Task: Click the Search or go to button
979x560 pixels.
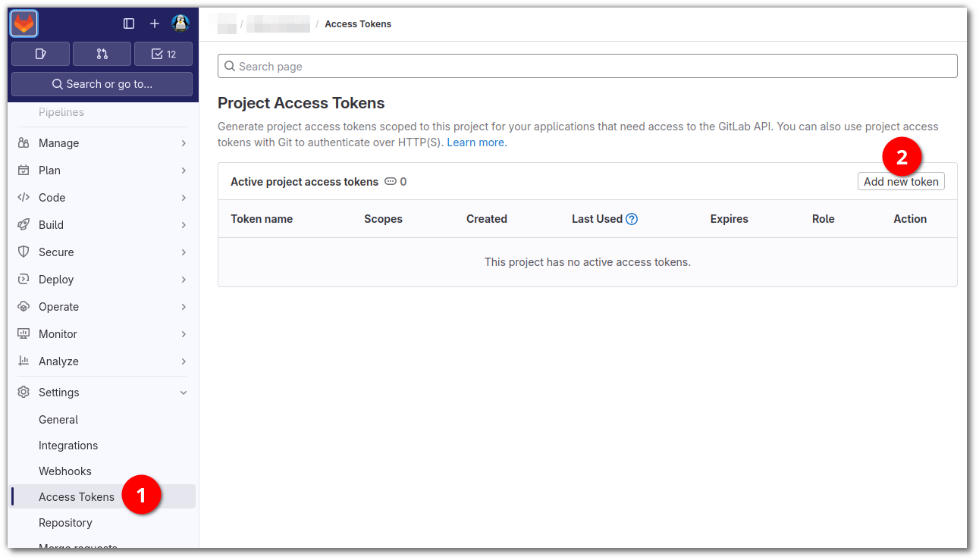Action: click(x=102, y=84)
